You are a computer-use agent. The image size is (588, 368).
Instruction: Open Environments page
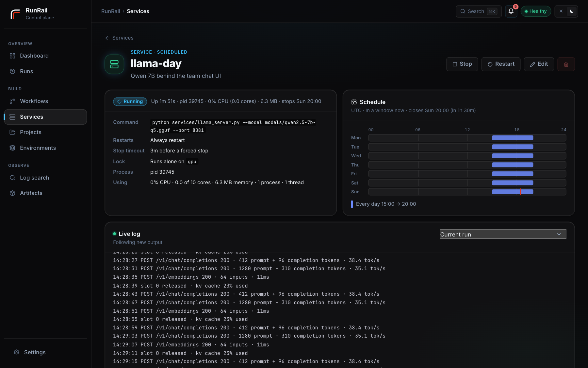coord(45,148)
